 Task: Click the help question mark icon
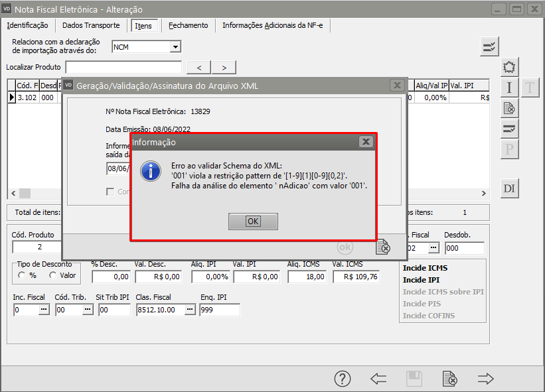click(x=342, y=379)
